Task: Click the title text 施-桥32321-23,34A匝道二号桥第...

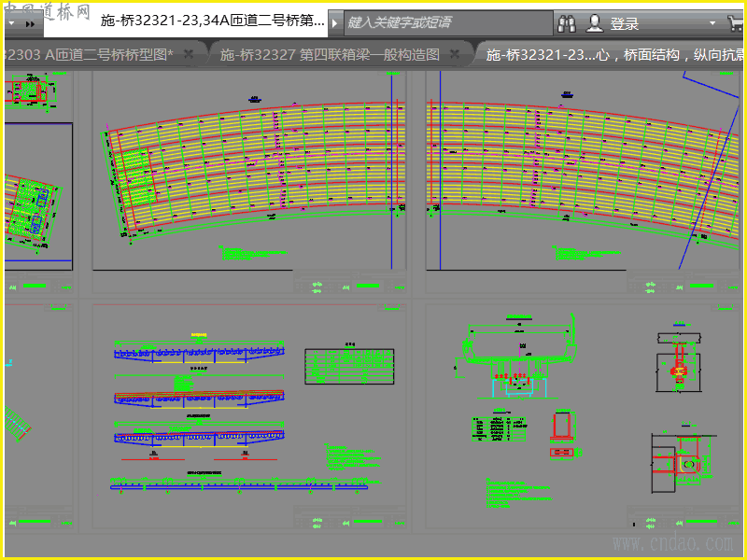Action: point(213,21)
